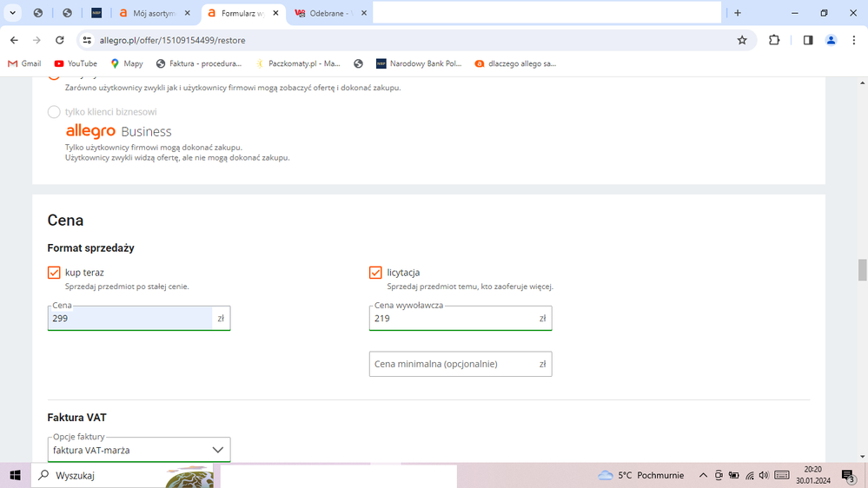Reload the page with the refresh icon
The width and height of the screenshot is (868, 488).
tap(59, 40)
